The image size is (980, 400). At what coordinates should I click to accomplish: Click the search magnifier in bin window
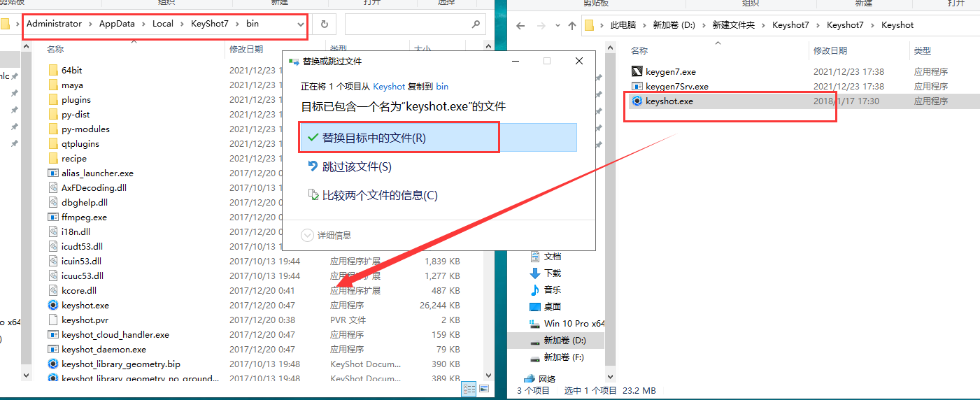[476, 24]
